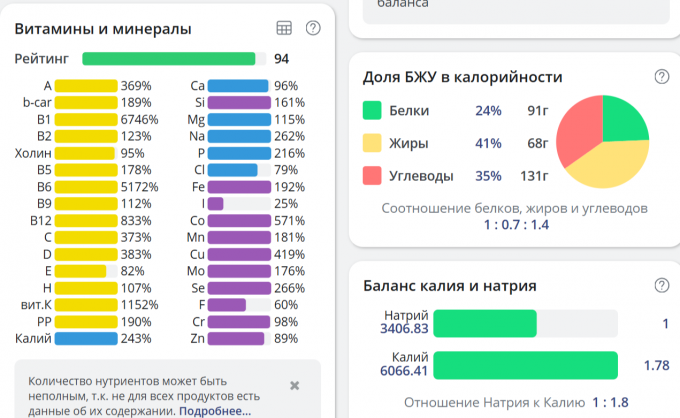
Task: Click the Натрий green balance bar
Action: click(485, 324)
